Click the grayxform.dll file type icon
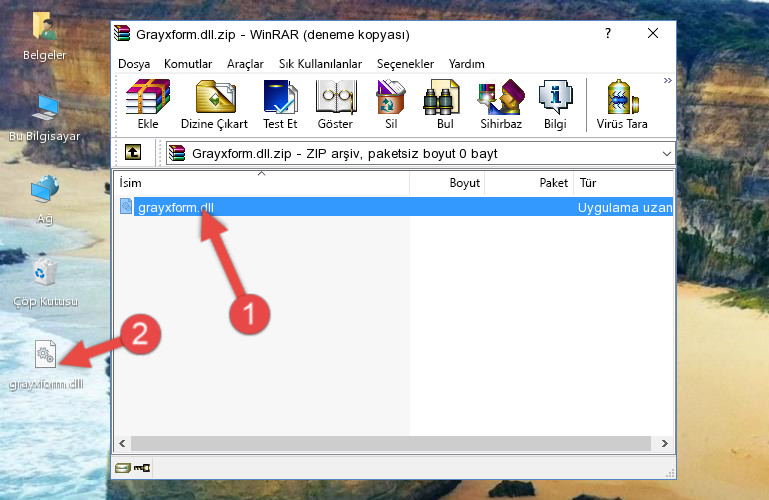Image resolution: width=769 pixels, height=500 pixels. coord(126,206)
